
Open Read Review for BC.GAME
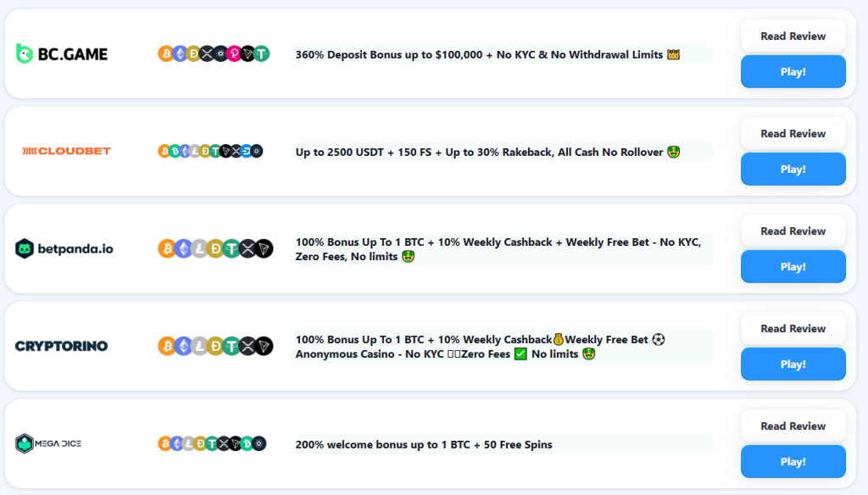click(793, 36)
